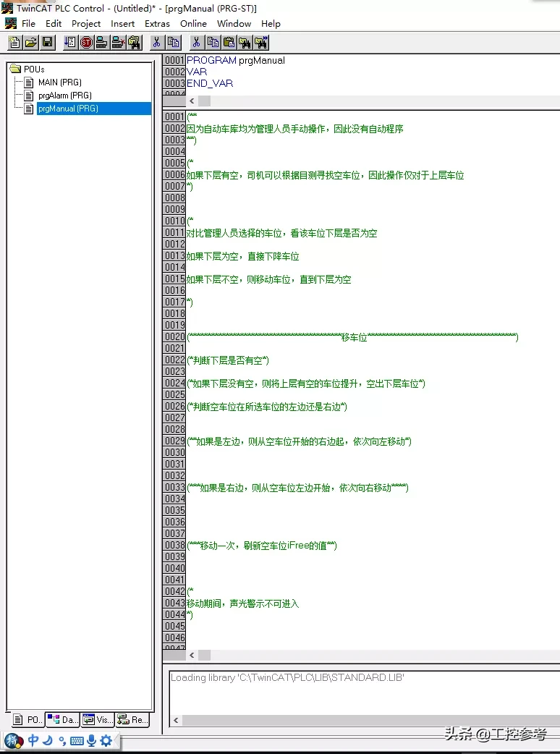Switch to the Visualizations tab
This screenshot has width=560, height=754.
tap(98, 719)
